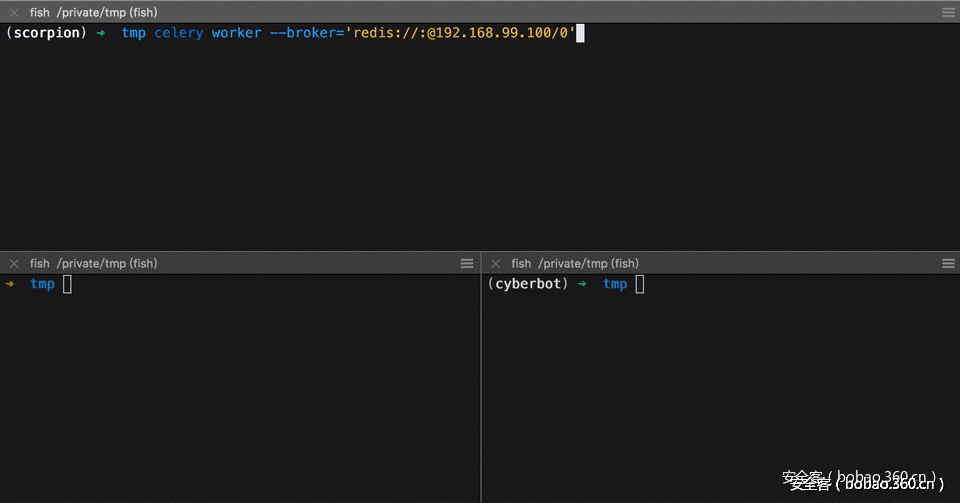Click the orange prompt arrow in bottom-left pane

tap(10, 284)
